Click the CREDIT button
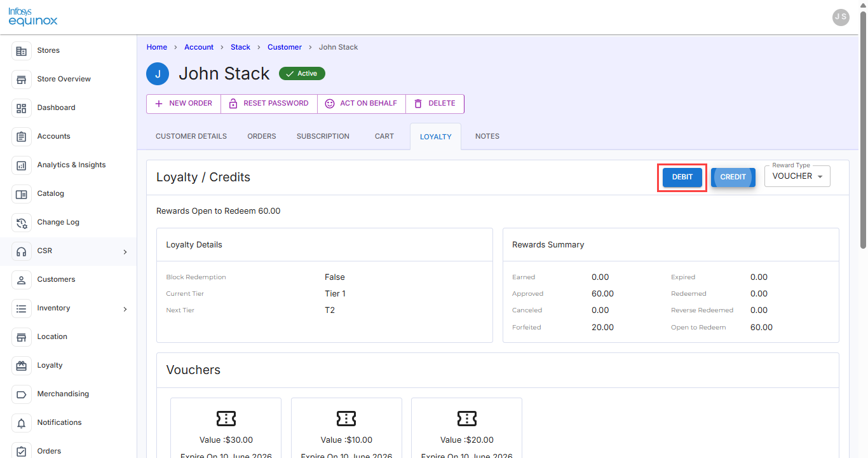The height and width of the screenshot is (458, 868). (733, 177)
